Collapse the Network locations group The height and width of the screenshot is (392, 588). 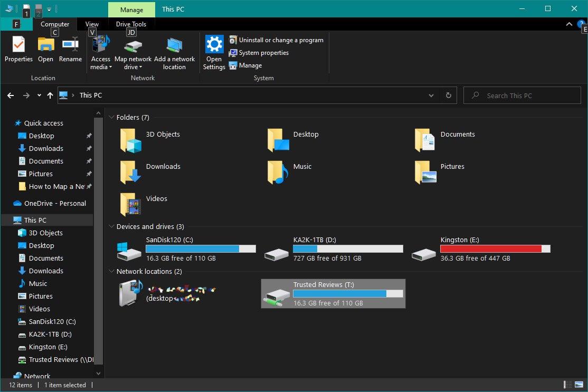111,271
